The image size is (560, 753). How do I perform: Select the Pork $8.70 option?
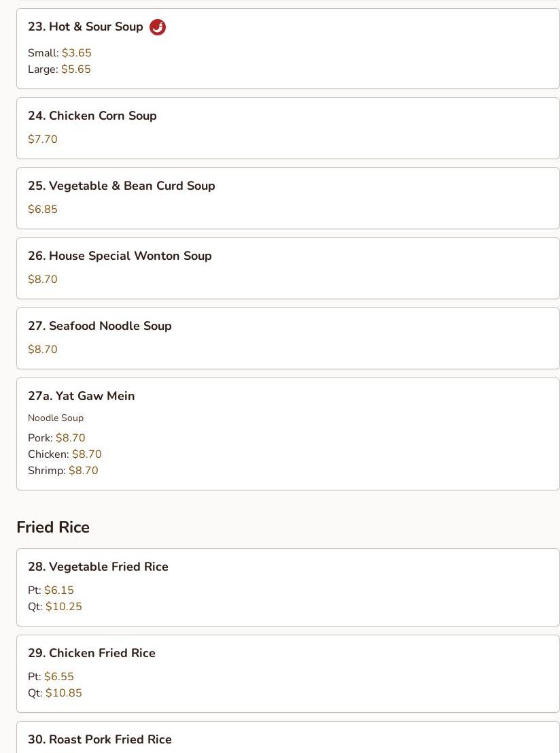click(56, 438)
